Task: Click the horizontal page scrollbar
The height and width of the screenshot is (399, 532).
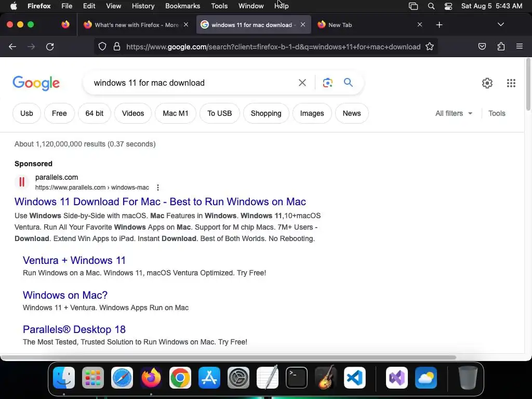Action: click(228, 357)
